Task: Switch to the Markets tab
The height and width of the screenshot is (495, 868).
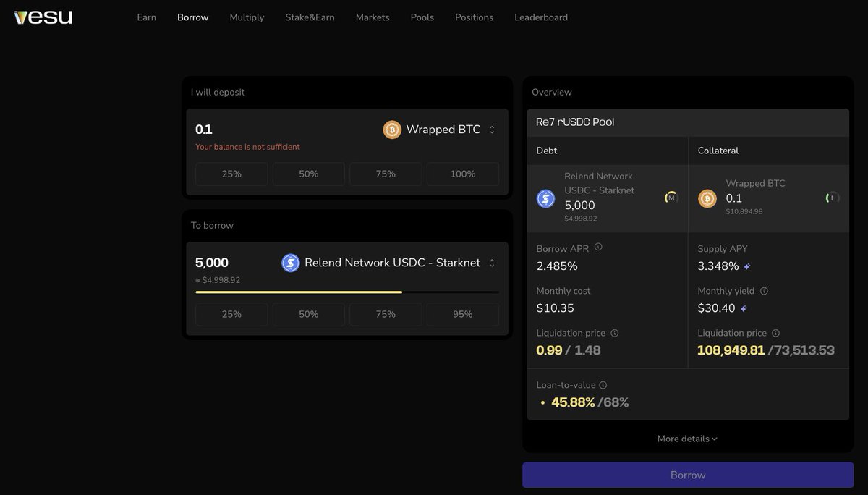Action: pyautogui.click(x=373, y=17)
